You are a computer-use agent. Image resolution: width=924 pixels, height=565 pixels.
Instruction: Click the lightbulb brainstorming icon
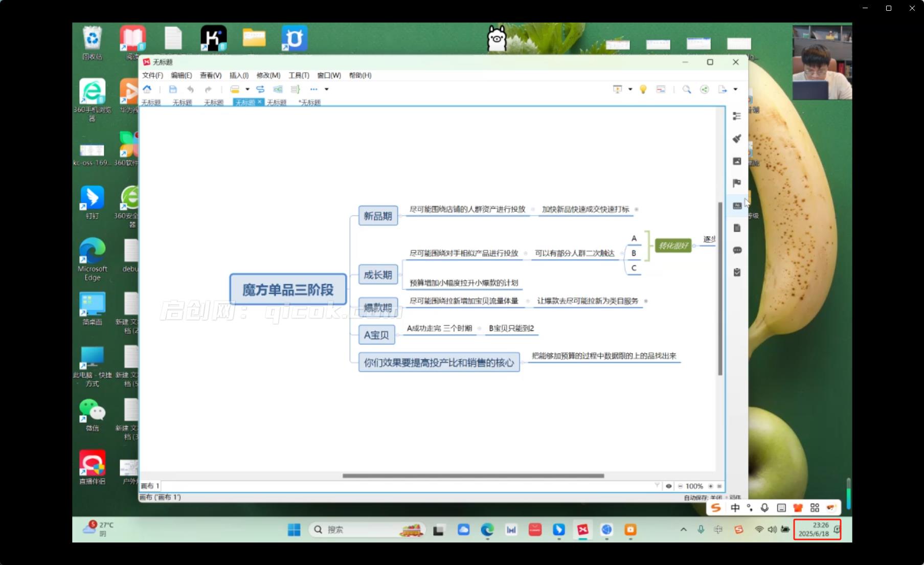643,89
